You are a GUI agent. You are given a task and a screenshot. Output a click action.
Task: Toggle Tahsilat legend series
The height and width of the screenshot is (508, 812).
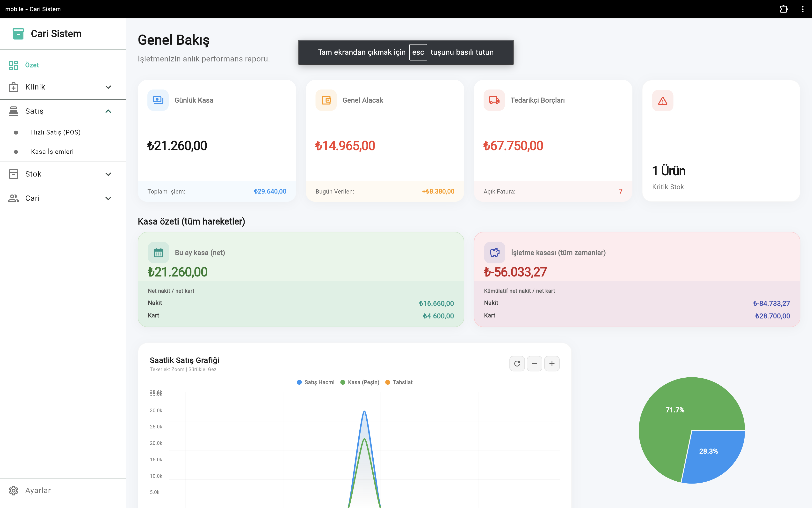[x=399, y=382]
